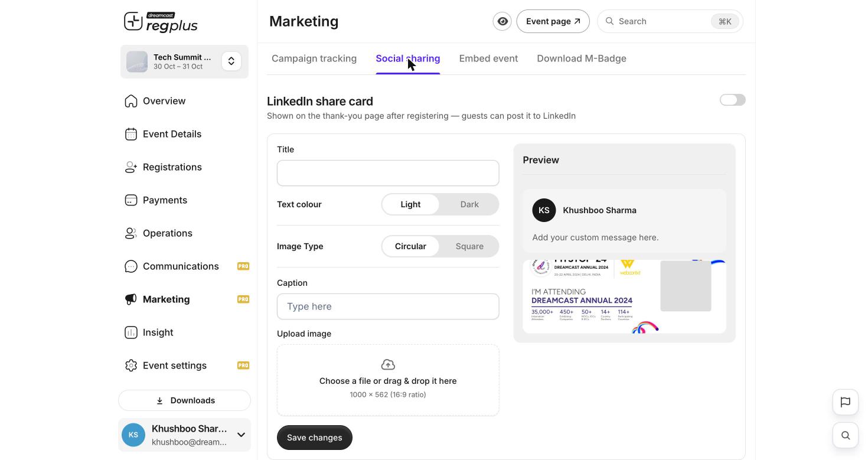
Task: Click the Registrations person-plus icon
Action: [x=131, y=167]
